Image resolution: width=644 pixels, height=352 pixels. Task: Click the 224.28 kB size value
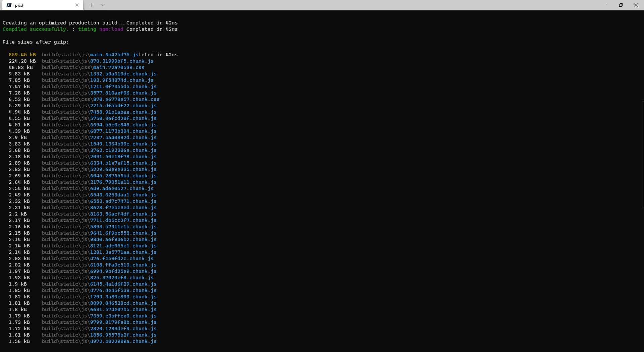pos(22,61)
